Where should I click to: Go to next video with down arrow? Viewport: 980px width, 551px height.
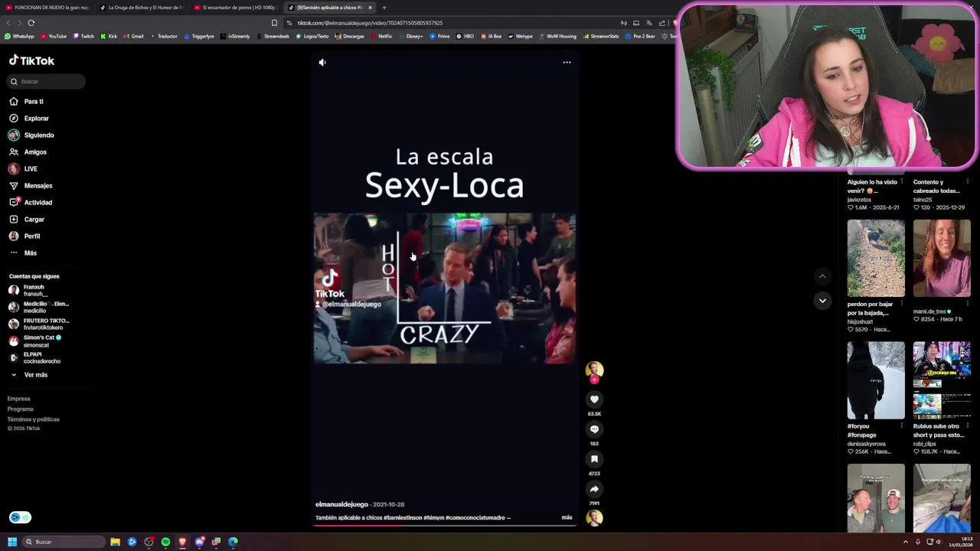tap(822, 301)
